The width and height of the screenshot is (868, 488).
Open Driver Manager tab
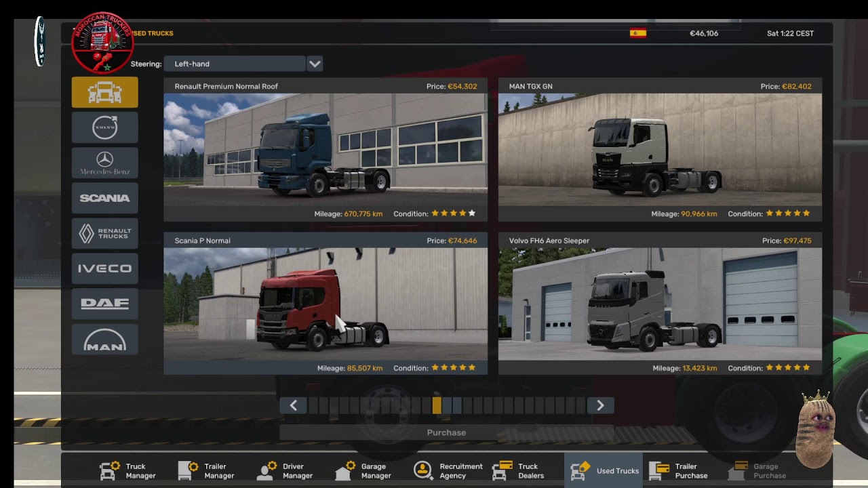pos(285,471)
